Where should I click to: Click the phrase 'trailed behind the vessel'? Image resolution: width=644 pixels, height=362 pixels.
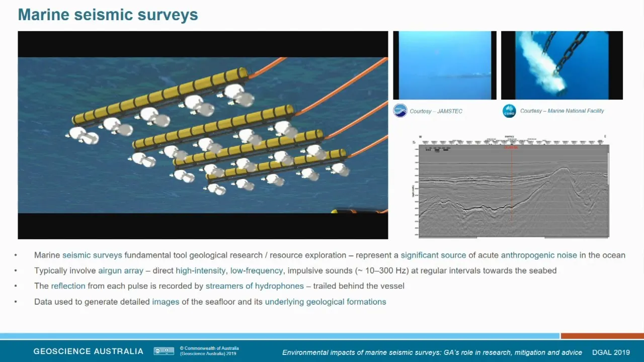tap(359, 286)
